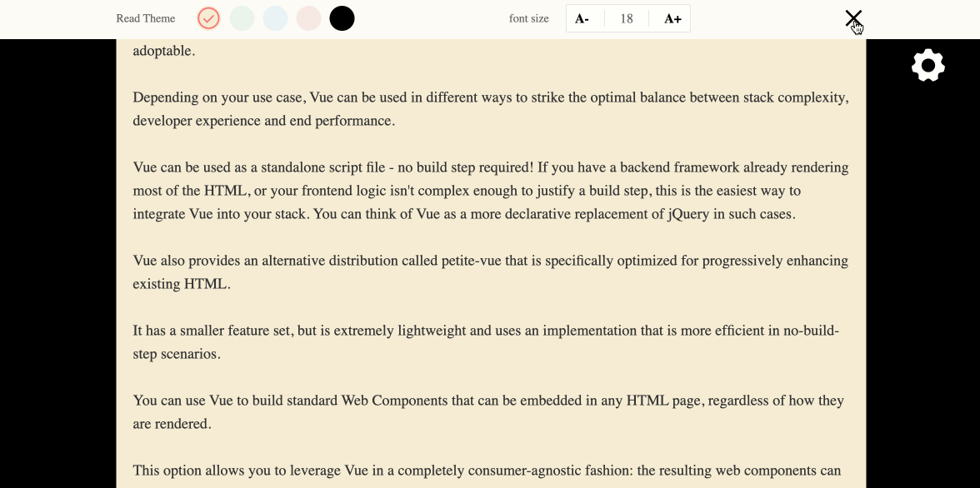Click the current font size value 18
Viewport: 980px width, 488px height.
click(x=626, y=17)
